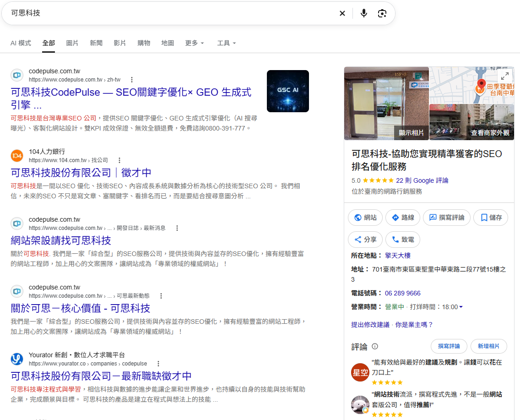Open the 22 則 Google 評論 link
Screen dimensions: 520x420
pos(422,180)
